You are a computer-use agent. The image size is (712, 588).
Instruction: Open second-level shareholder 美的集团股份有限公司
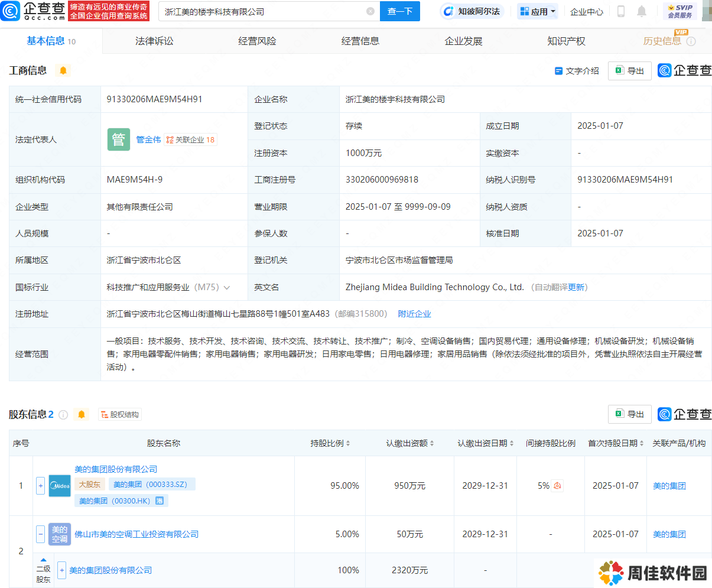[x=110, y=570]
